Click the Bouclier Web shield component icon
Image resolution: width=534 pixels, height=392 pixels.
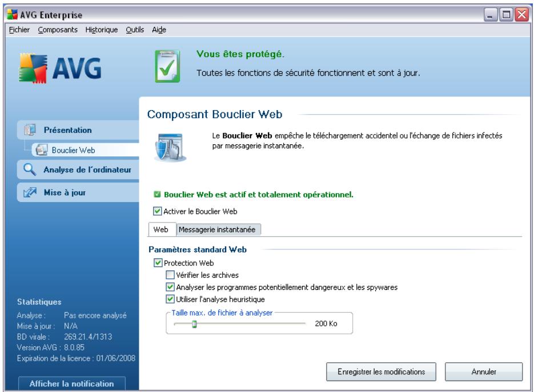(x=170, y=147)
